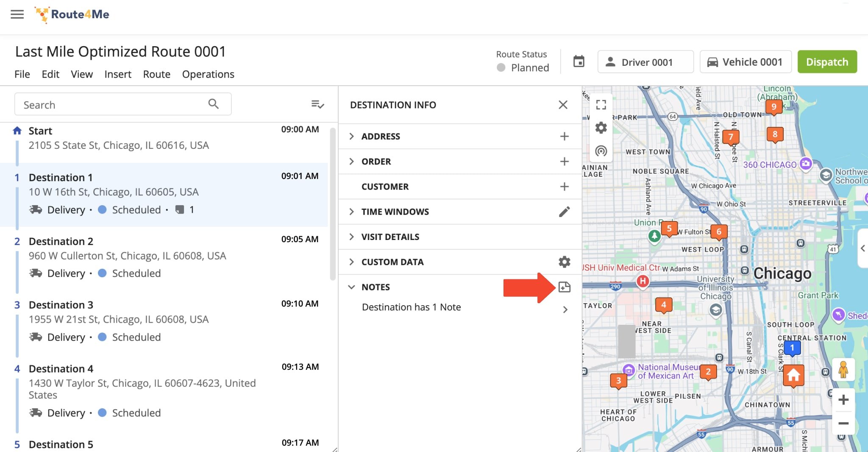Toggle the map tracking signal icon
868x452 pixels.
pos(601,151)
